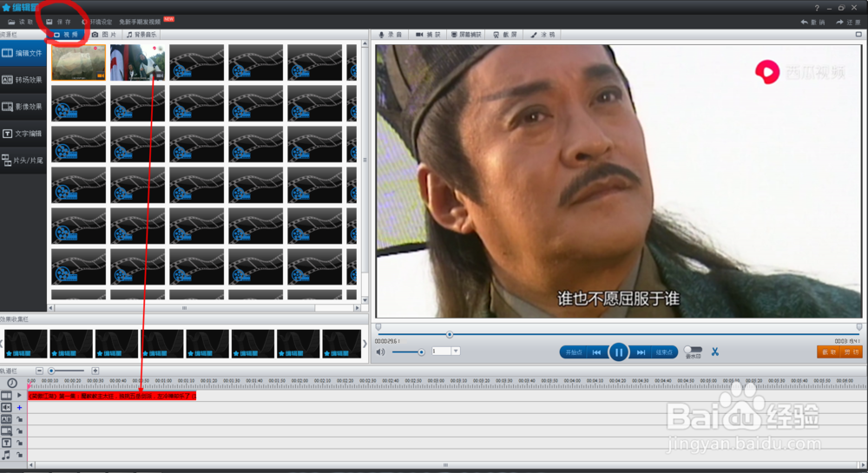Image resolution: width=868 pixels, height=473 pixels.
Task: Click the 捕获 camera capture button
Action: click(428, 35)
